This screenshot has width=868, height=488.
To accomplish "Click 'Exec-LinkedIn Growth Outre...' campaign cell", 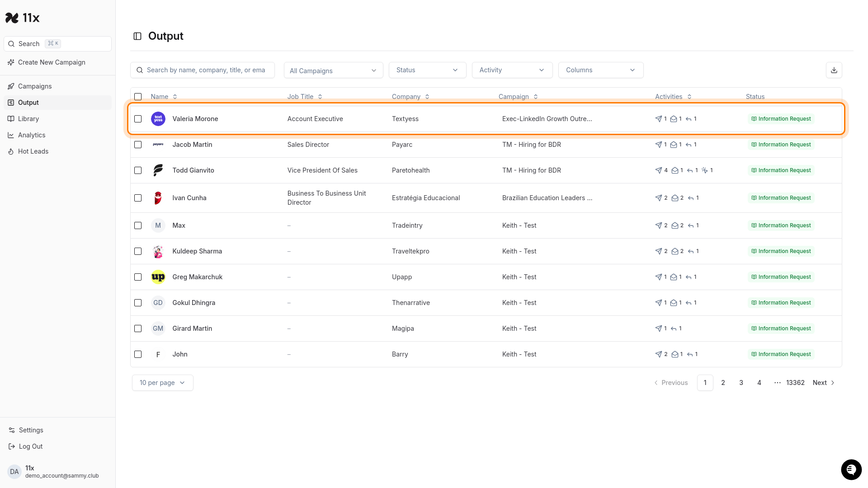I will point(547,119).
